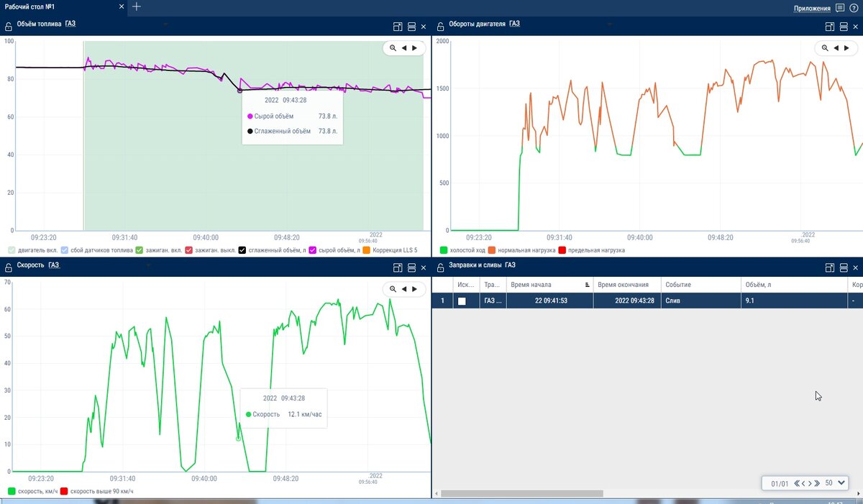Open ГАЗ vehicle link in Объём топлива panel
Viewport: 863px width, 504px height.
(70, 24)
